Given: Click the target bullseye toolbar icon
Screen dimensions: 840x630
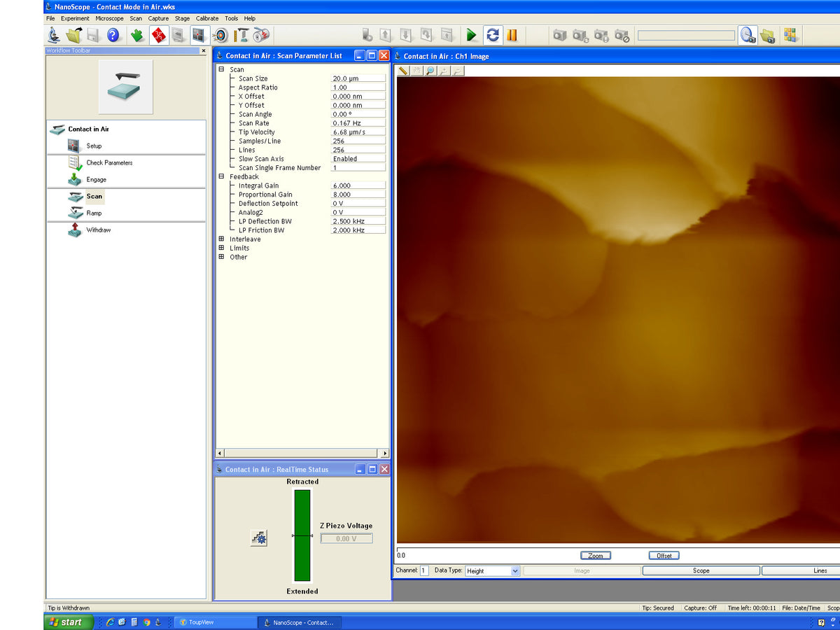Looking at the screenshot, I should coord(220,35).
